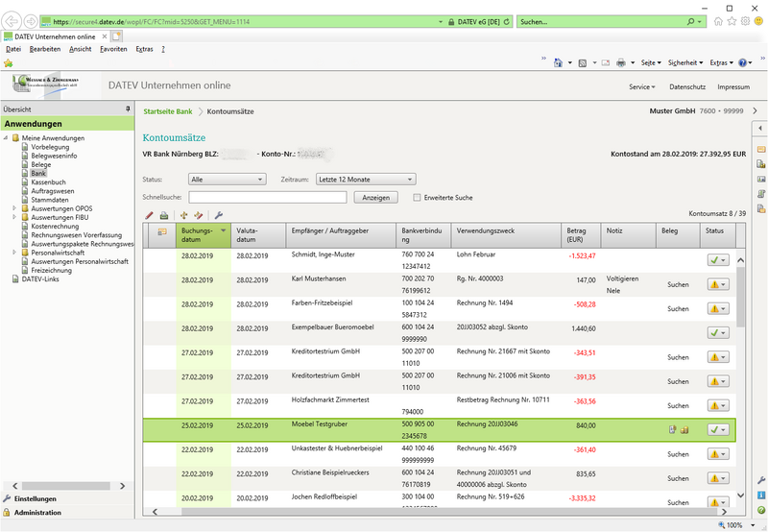Click the print icon above the table
Screen dimensions: 768x532
(164, 215)
